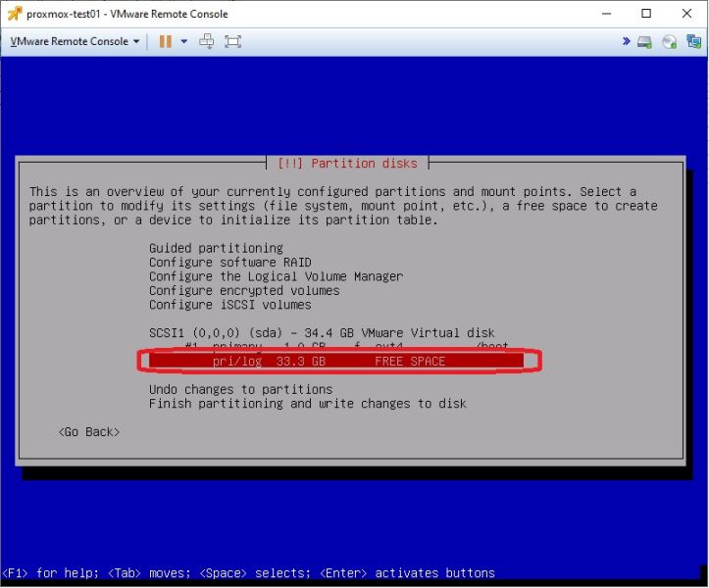Click Send Ctrl+Alt+Del icon
Image resolution: width=709 pixels, height=588 pixels.
point(207,41)
